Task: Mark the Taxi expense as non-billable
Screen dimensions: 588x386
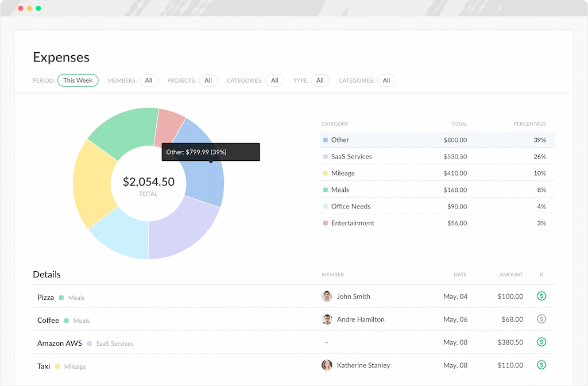Action: [x=541, y=364]
